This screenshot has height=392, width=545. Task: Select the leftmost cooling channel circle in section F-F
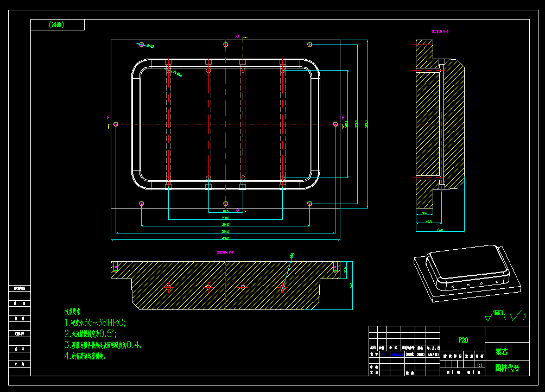(169, 287)
